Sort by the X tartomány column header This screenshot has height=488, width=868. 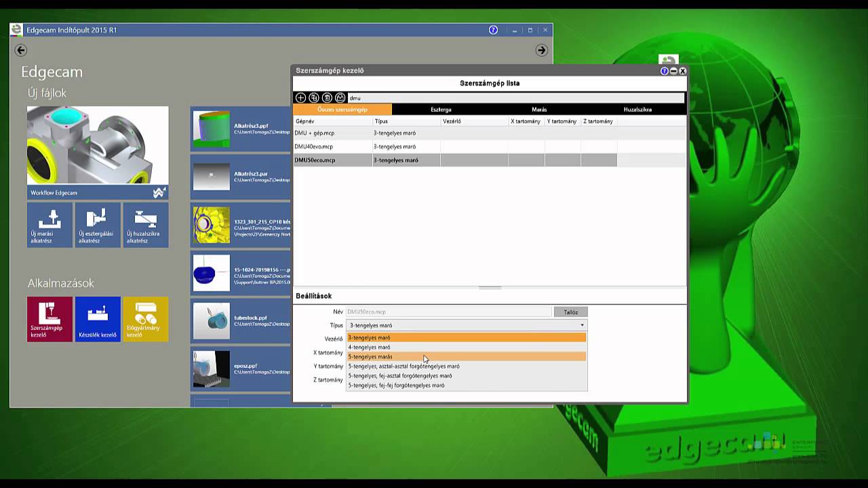pyautogui.click(x=526, y=121)
